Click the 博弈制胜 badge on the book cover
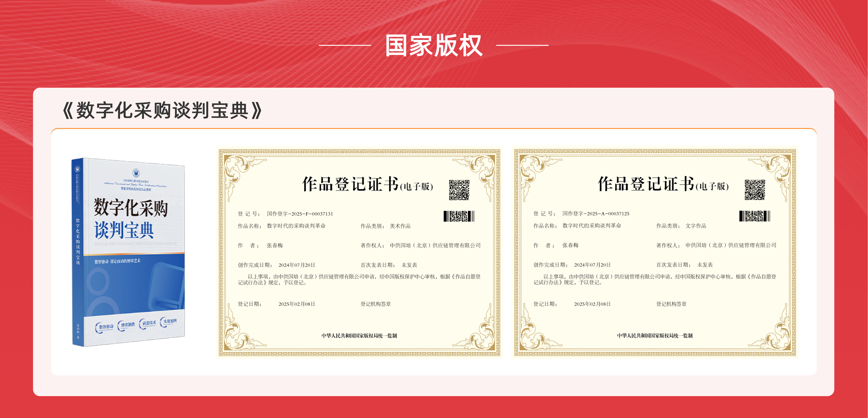 click(128, 325)
